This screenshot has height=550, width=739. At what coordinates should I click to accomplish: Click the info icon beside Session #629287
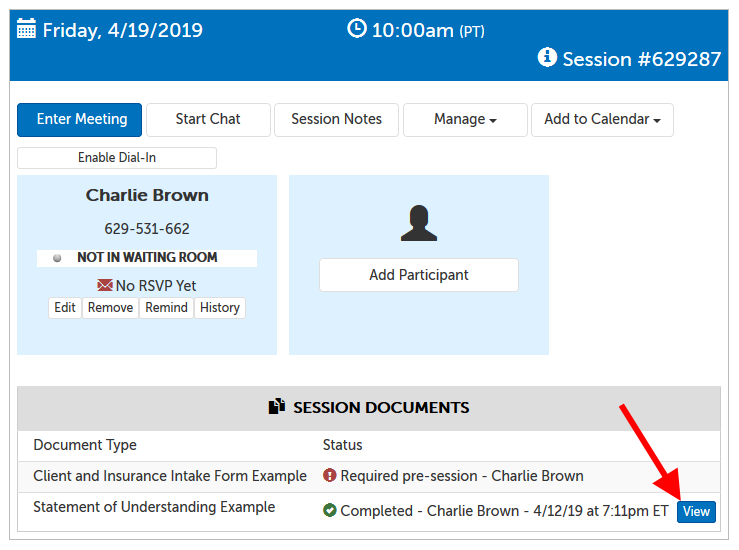coord(547,58)
